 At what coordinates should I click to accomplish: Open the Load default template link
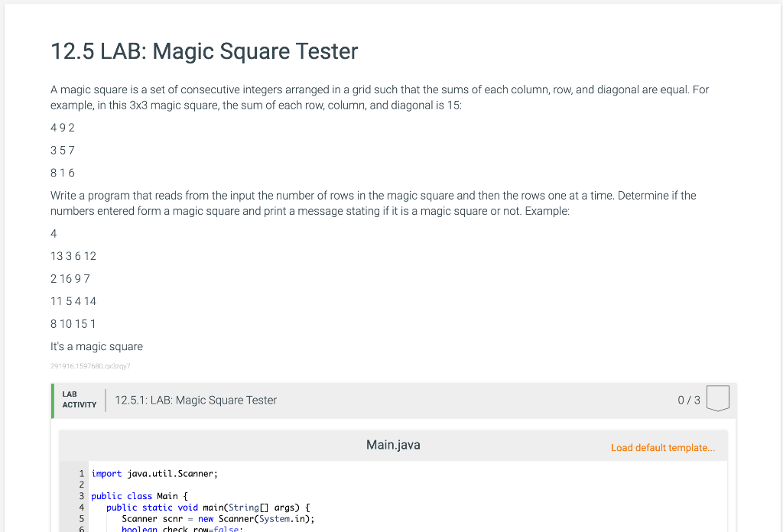click(662, 447)
